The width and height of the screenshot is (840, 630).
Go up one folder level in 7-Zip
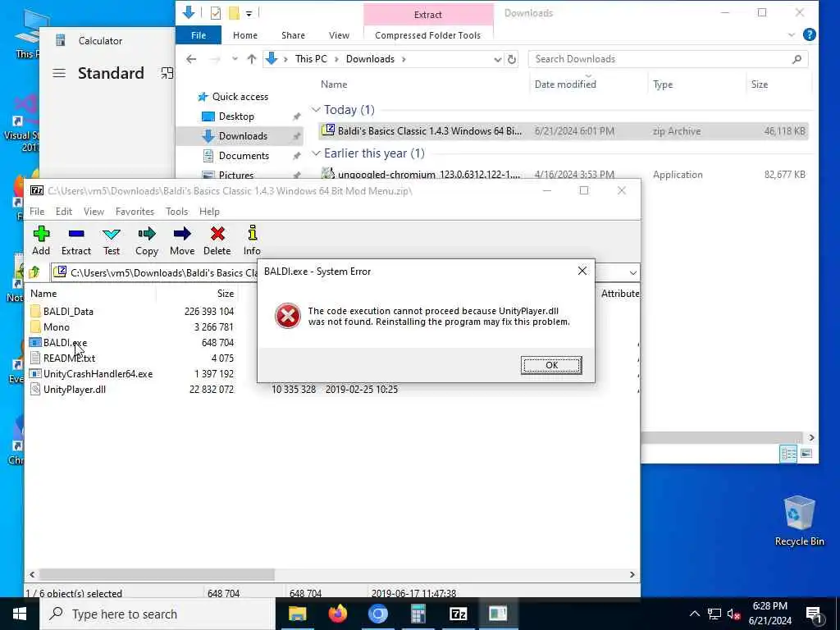coord(34,272)
